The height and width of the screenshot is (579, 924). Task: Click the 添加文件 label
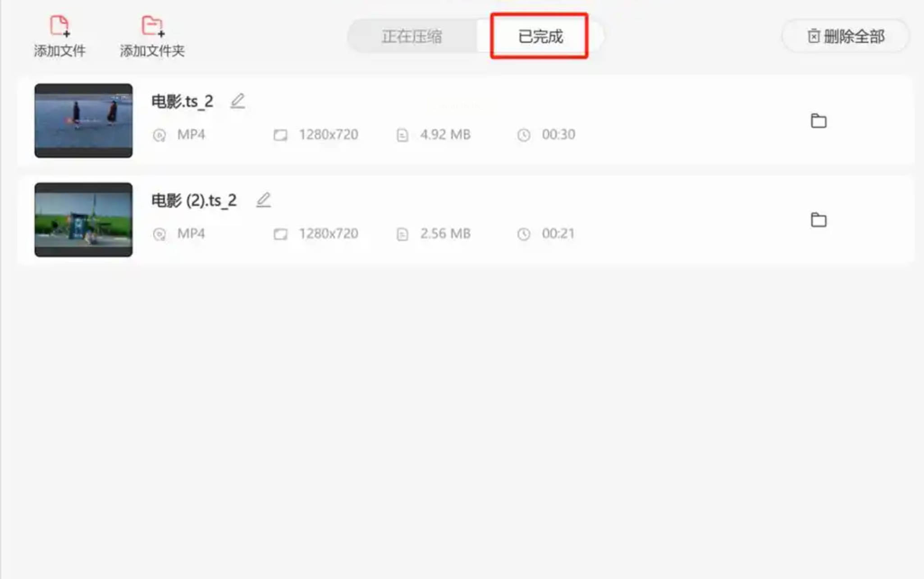[59, 51]
